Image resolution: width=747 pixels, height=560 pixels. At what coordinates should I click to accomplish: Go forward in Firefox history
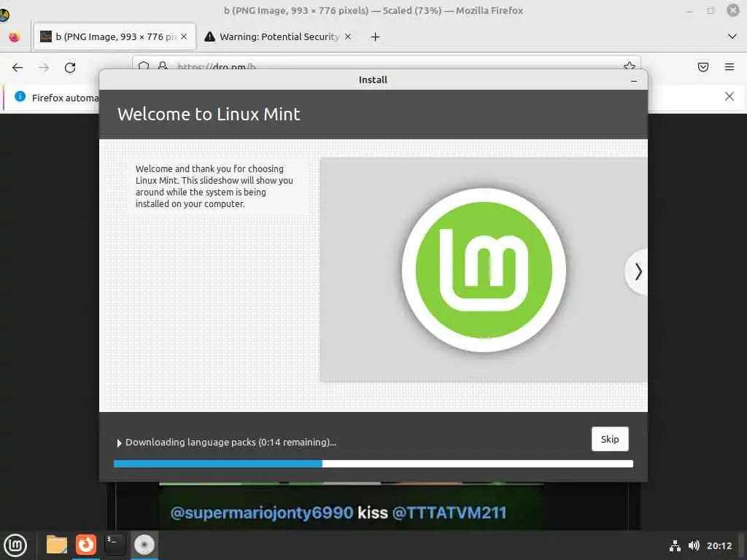44,68
